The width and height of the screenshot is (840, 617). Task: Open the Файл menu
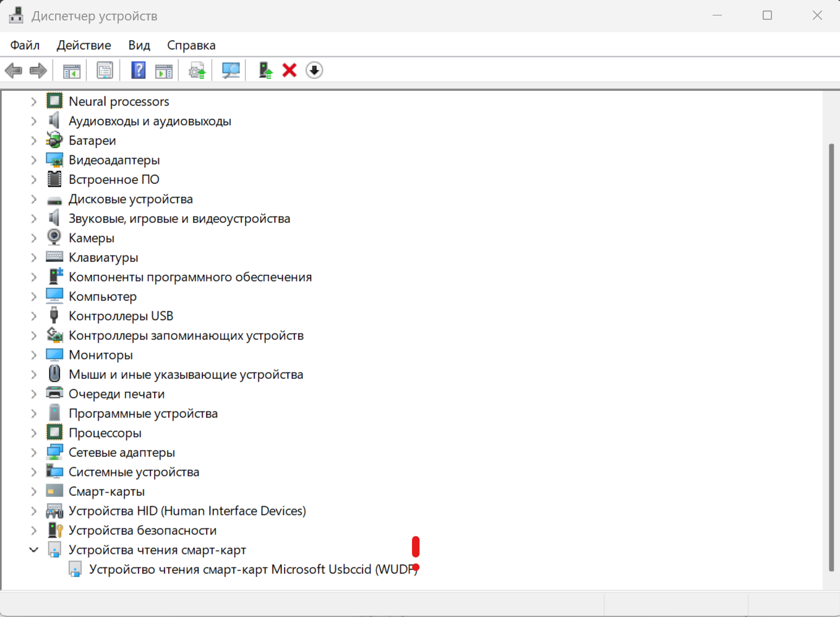coord(25,45)
